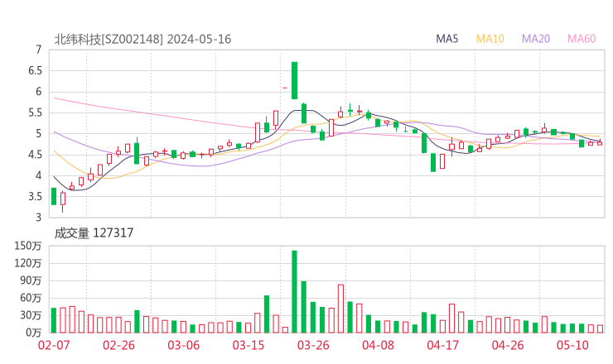Select the date label 03-26
Screen dimensions: 613x364
coord(313,345)
